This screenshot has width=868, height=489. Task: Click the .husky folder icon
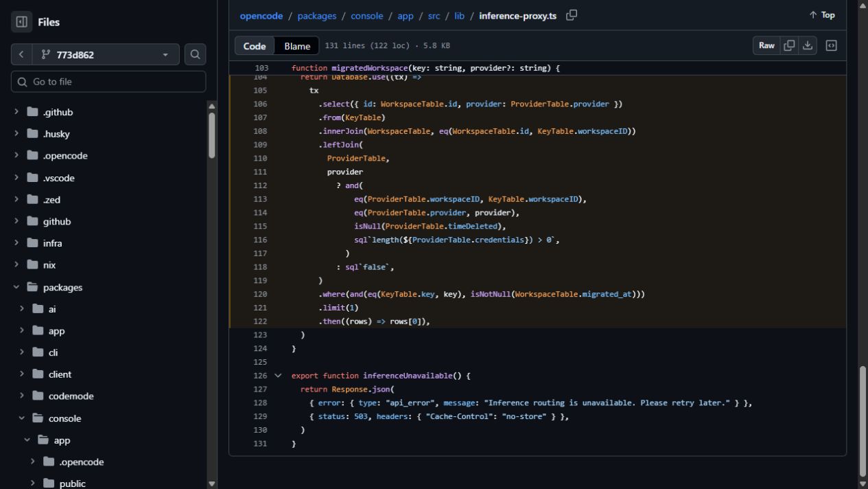click(32, 134)
